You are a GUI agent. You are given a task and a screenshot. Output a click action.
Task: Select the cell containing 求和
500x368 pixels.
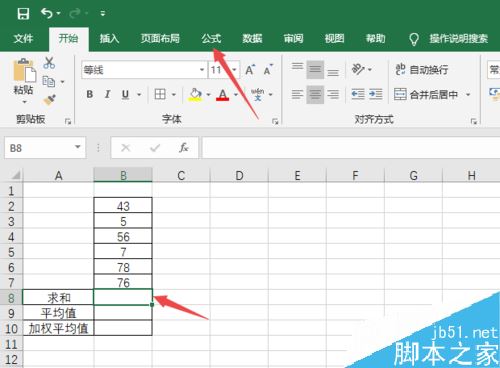click(x=58, y=298)
